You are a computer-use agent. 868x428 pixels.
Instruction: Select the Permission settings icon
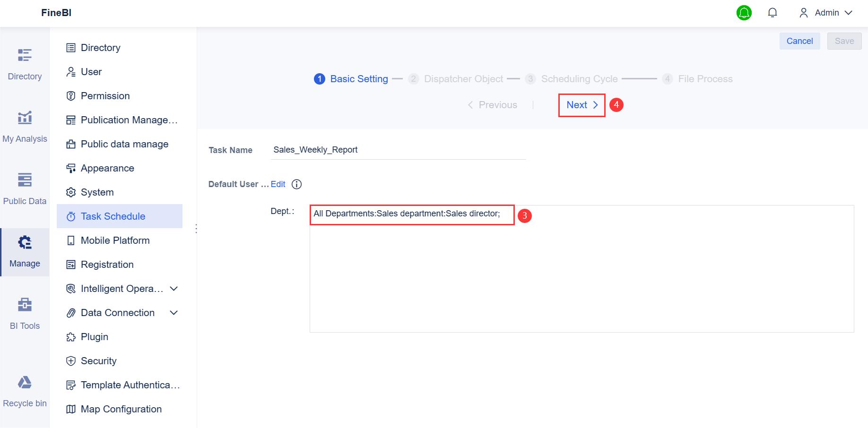[x=71, y=95]
